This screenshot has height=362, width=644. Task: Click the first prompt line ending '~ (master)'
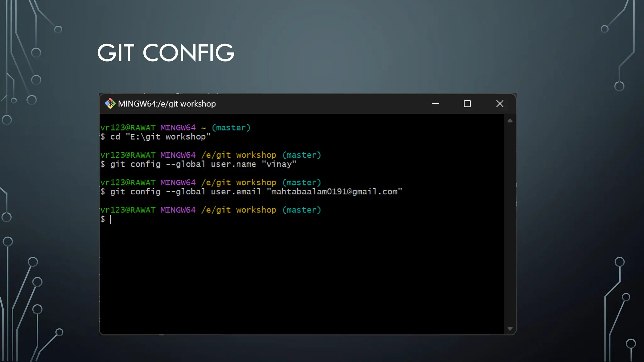tap(175, 128)
